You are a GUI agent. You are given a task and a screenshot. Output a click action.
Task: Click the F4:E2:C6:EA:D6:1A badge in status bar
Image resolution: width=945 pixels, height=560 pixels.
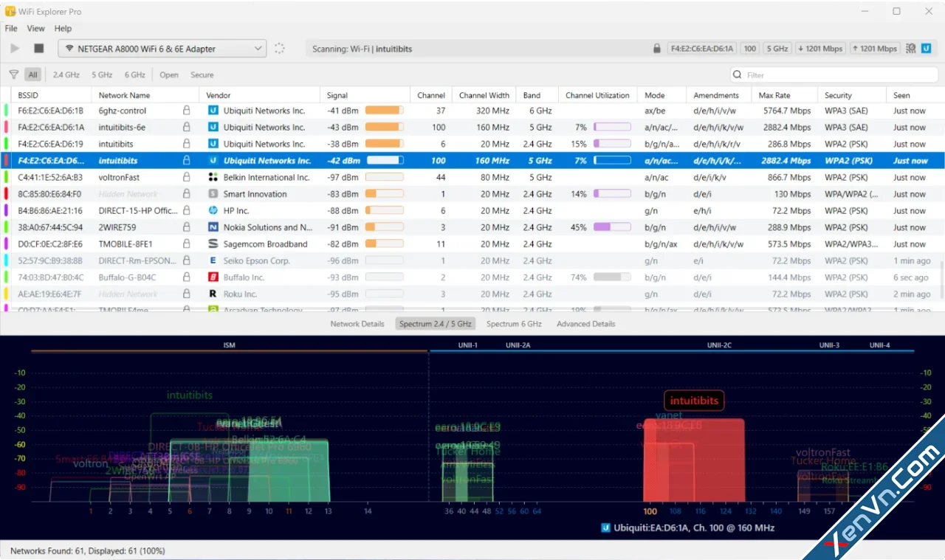tap(701, 49)
